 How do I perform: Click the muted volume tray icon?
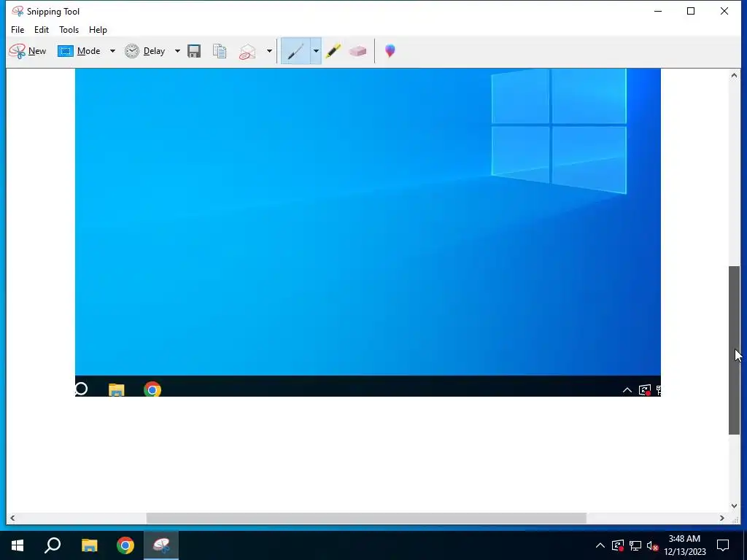pyautogui.click(x=653, y=545)
